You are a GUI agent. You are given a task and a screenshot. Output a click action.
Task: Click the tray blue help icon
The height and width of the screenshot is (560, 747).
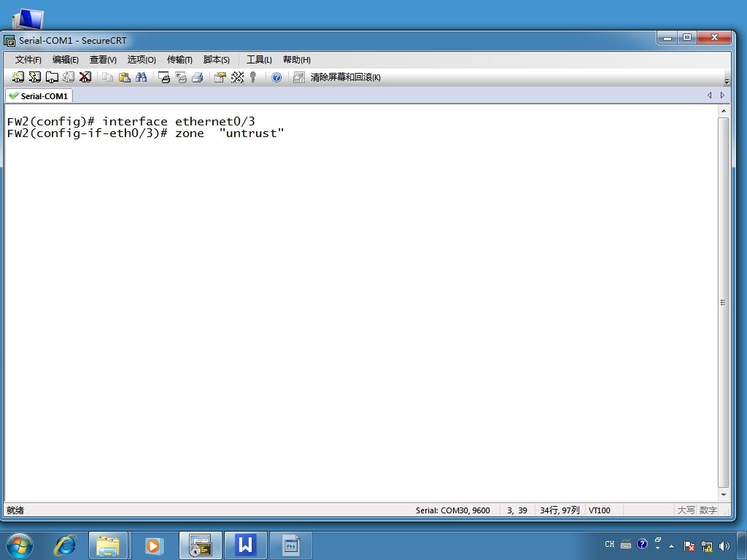pyautogui.click(x=642, y=544)
